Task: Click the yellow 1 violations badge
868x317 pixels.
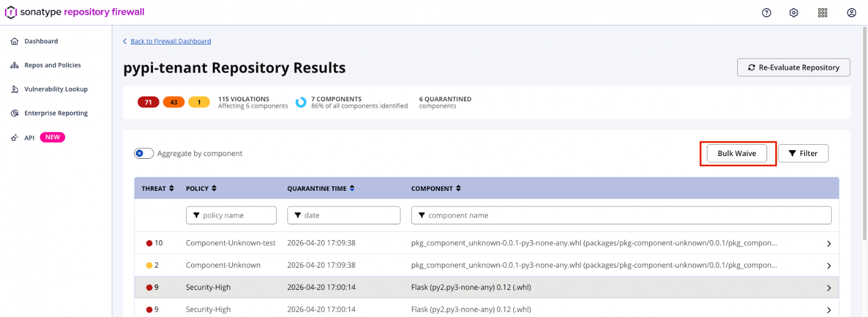Action: point(199,102)
